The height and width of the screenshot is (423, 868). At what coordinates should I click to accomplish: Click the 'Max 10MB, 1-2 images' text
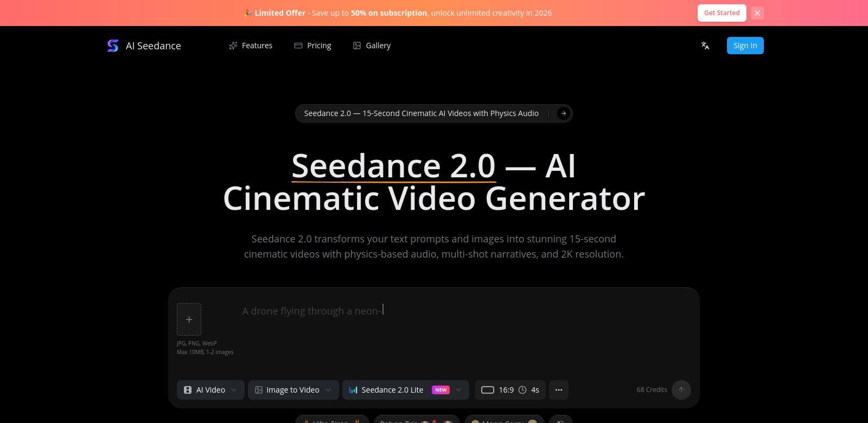pos(205,352)
